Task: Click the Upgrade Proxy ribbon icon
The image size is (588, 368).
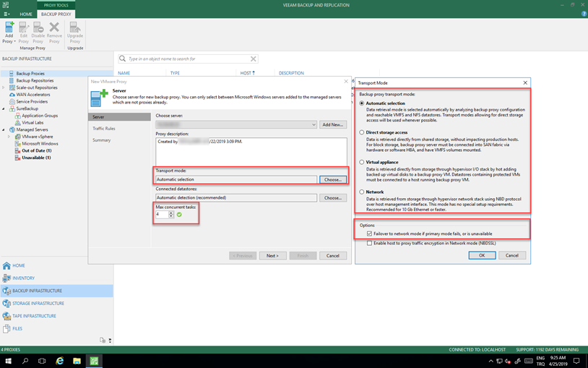Action: tap(75, 33)
